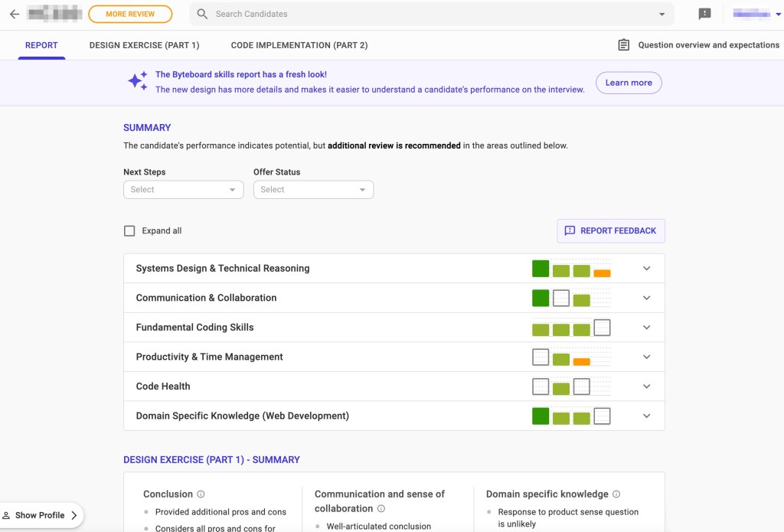Screen dimensions: 784x532
Task: Open the feedback chat bubble icon
Action: coord(704,14)
